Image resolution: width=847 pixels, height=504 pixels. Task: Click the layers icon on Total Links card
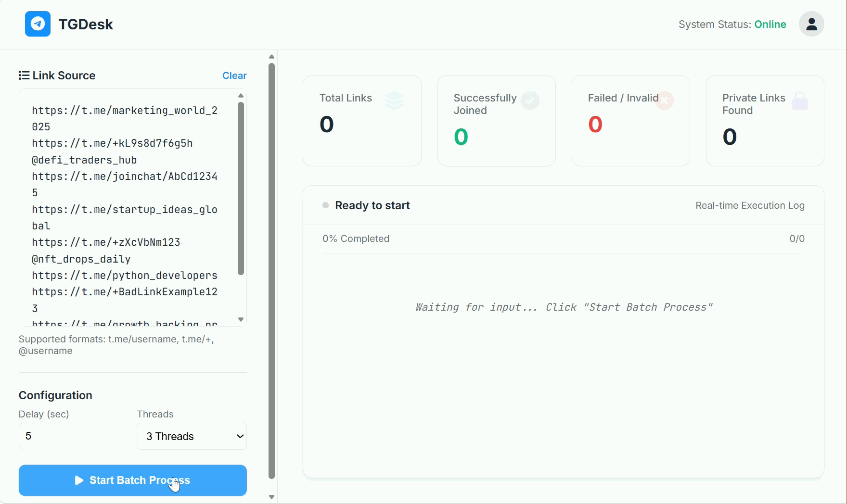pyautogui.click(x=395, y=101)
